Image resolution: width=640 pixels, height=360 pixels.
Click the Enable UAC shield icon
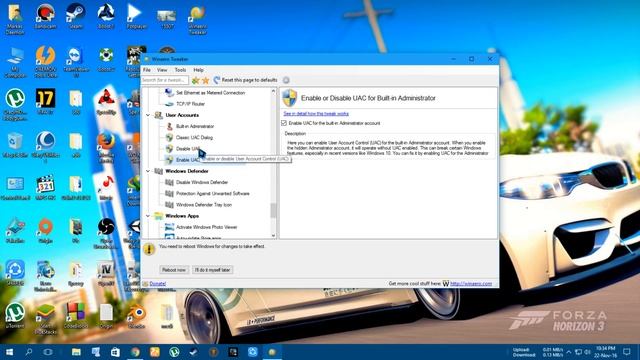pos(169,160)
